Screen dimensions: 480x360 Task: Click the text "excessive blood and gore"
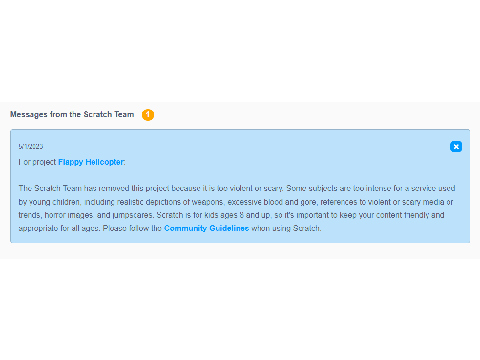(x=272, y=202)
